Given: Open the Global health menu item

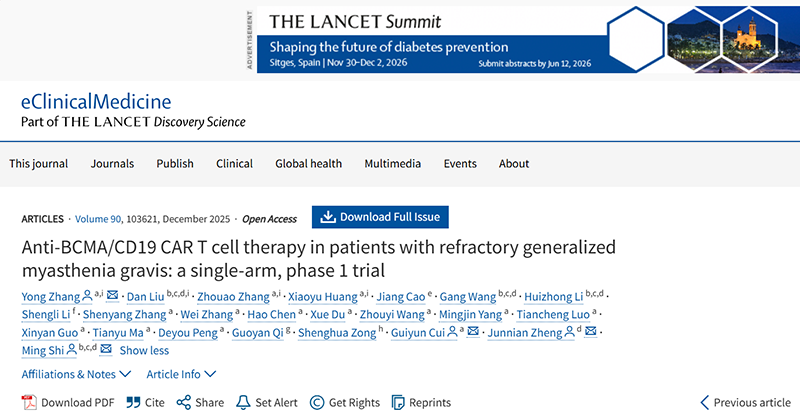Looking at the screenshot, I should (x=309, y=164).
